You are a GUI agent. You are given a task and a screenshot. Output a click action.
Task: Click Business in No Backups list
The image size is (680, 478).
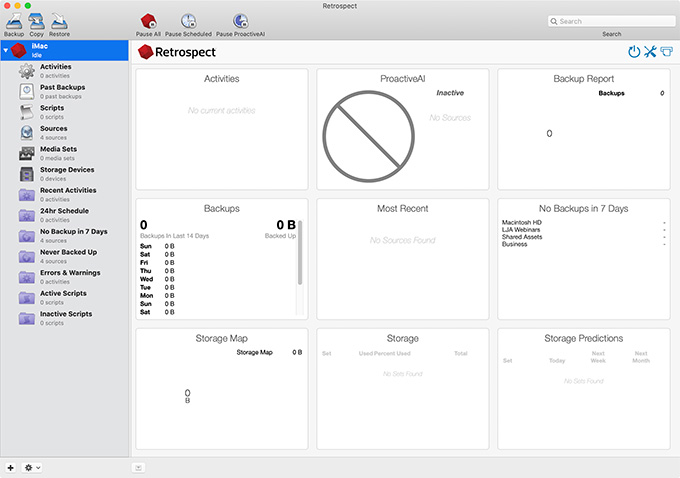tap(514, 244)
